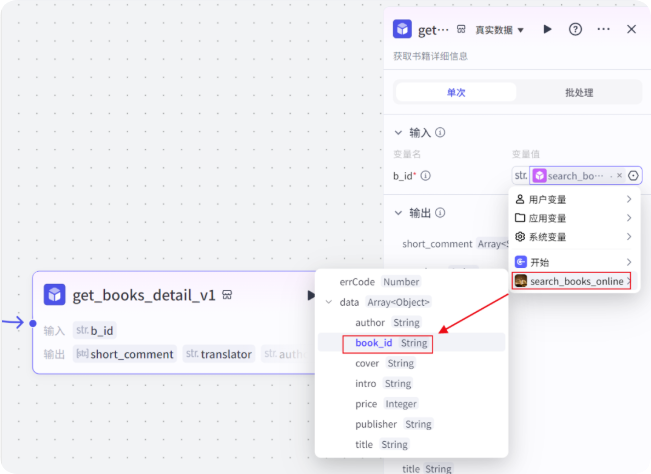Open the 真实数据 dropdown

coord(499,30)
